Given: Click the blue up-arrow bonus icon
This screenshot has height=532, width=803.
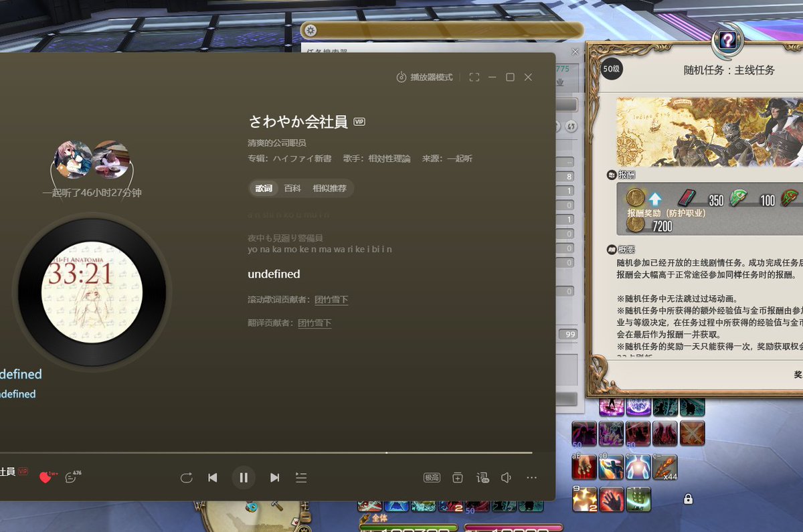Looking at the screenshot, I should 655,198.
